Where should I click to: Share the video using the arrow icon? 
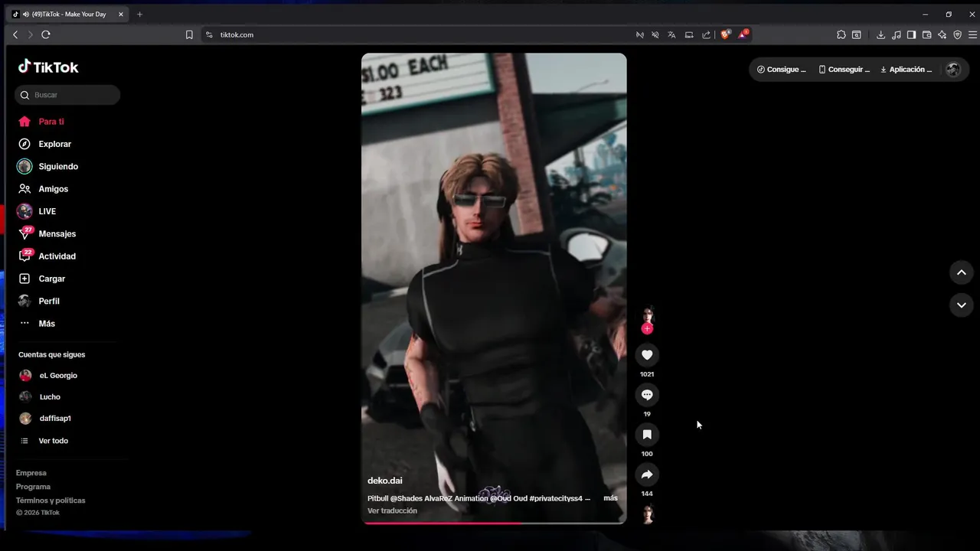coord(647,474)
